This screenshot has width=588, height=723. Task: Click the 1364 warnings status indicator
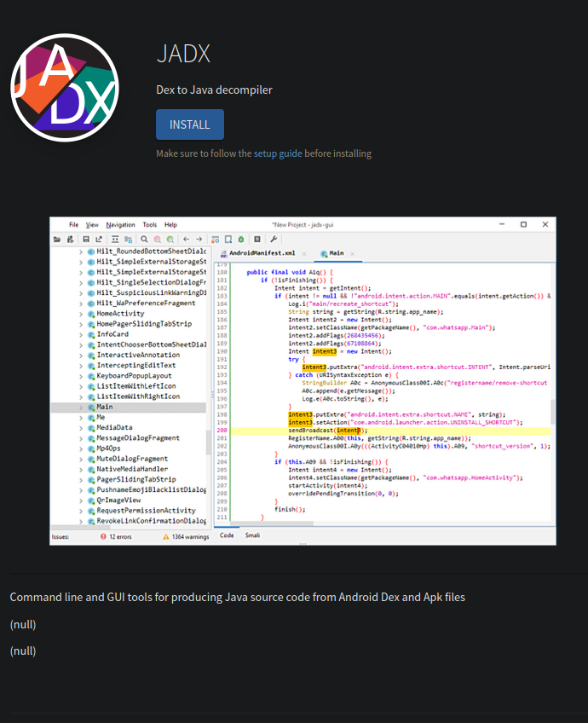(186, 537)
